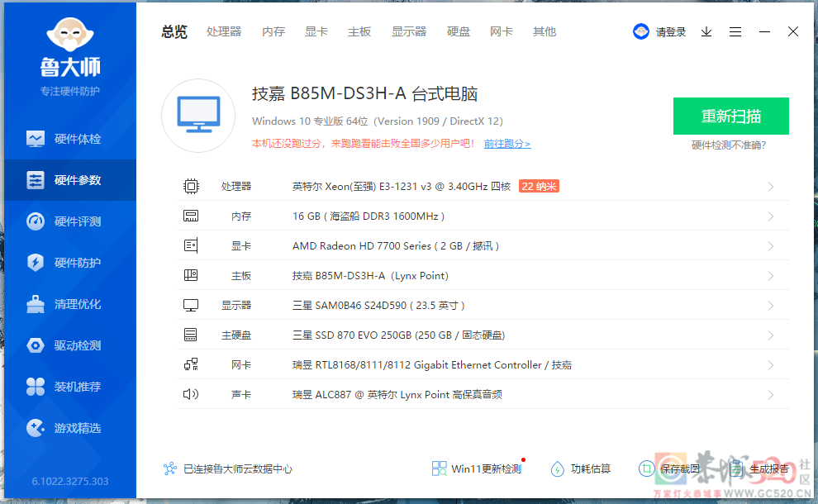Click 三星 SSD 870 EVO 250GB text
Image resolution: width=818 pixels, height=504 pixels.
point(398,335)
